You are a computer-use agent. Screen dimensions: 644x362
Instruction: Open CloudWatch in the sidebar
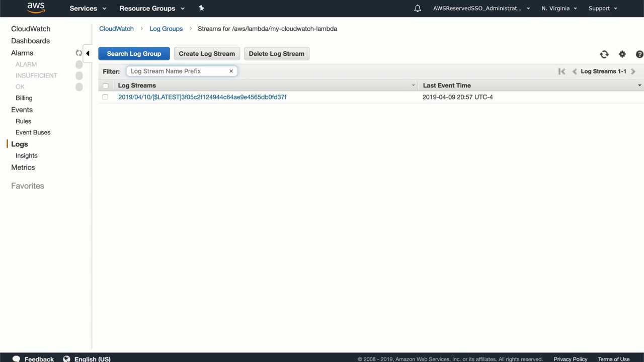pos(31,29)
